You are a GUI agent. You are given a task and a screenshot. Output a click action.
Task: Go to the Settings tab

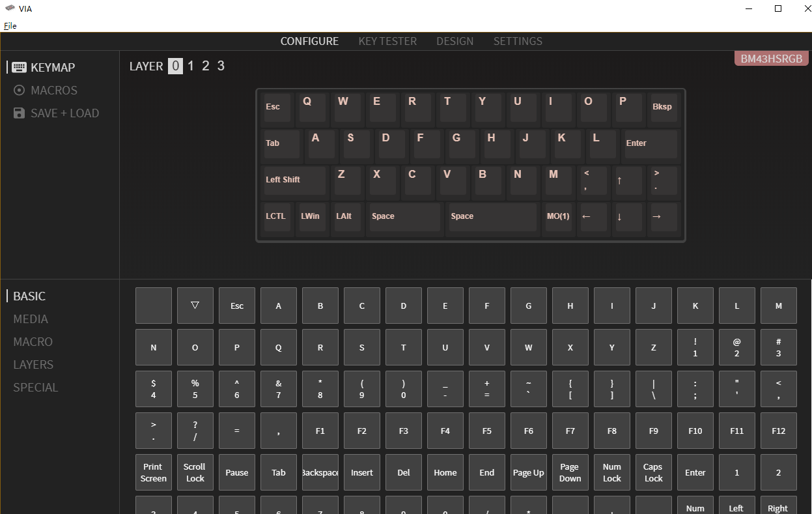pos(518,41)
